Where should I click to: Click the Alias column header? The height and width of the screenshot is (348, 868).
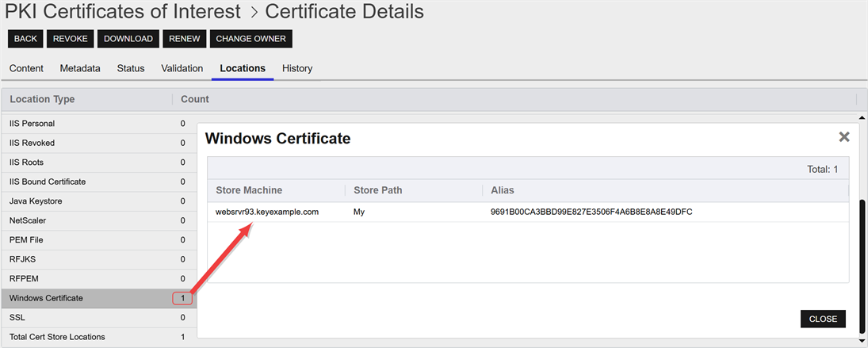click(x=503, y=190)
